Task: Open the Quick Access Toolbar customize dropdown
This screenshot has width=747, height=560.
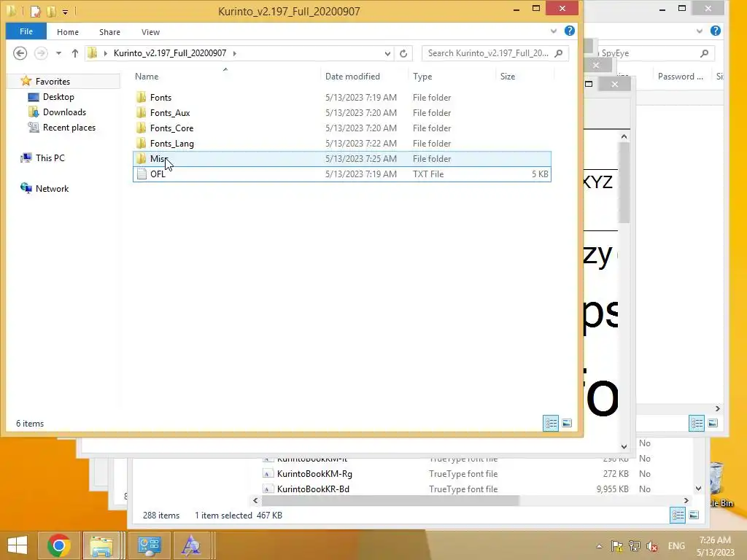Action: point(65,12)
